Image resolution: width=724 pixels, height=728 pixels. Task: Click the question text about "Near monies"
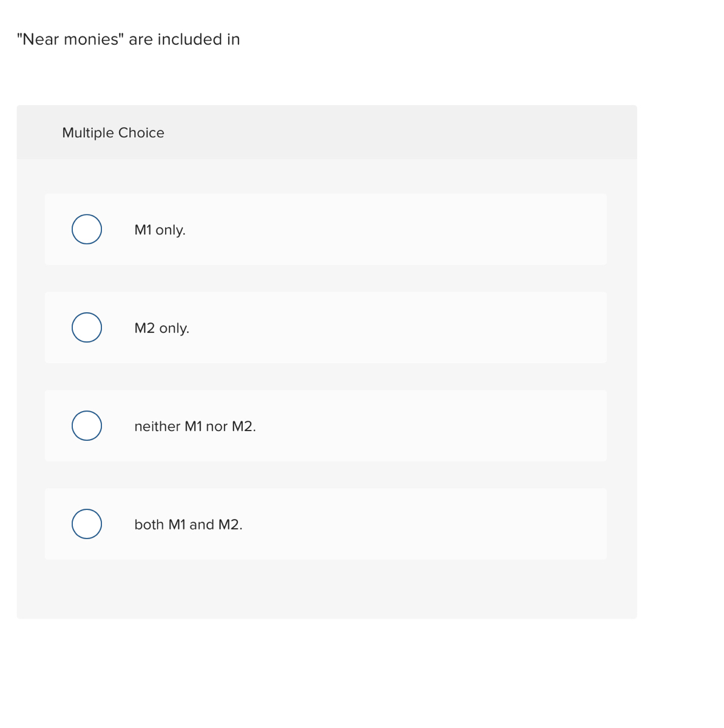(x=129, y=39)
